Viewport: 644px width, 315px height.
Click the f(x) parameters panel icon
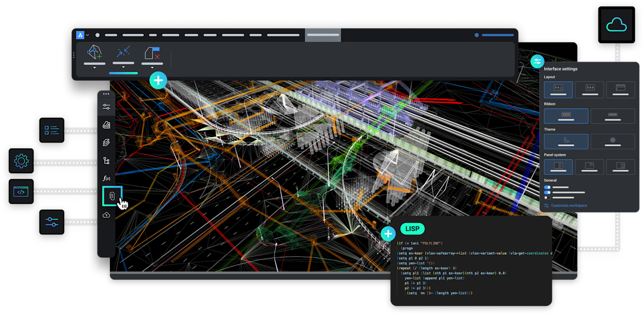pyautogui.click(x=106, y=178)
